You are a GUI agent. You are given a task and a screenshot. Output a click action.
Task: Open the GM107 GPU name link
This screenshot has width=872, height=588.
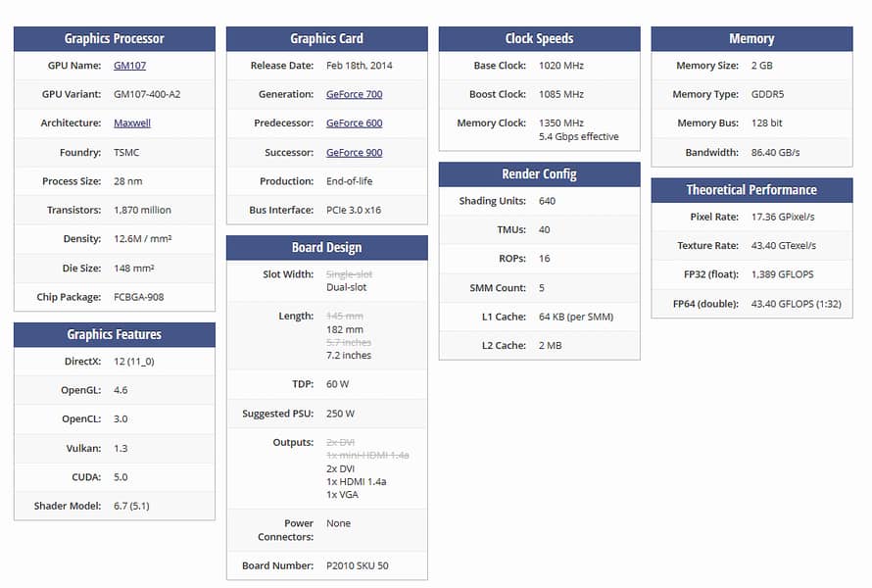[x=129, y=65]
